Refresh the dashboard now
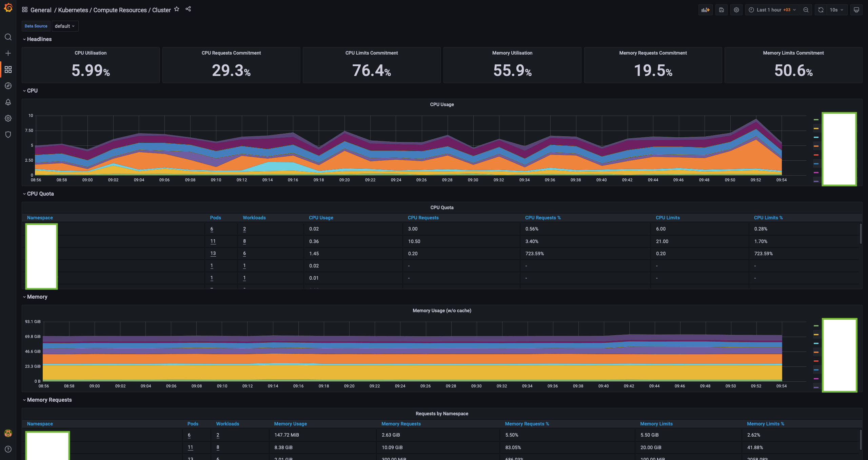 pyautogui.click(x=821, y=10)
